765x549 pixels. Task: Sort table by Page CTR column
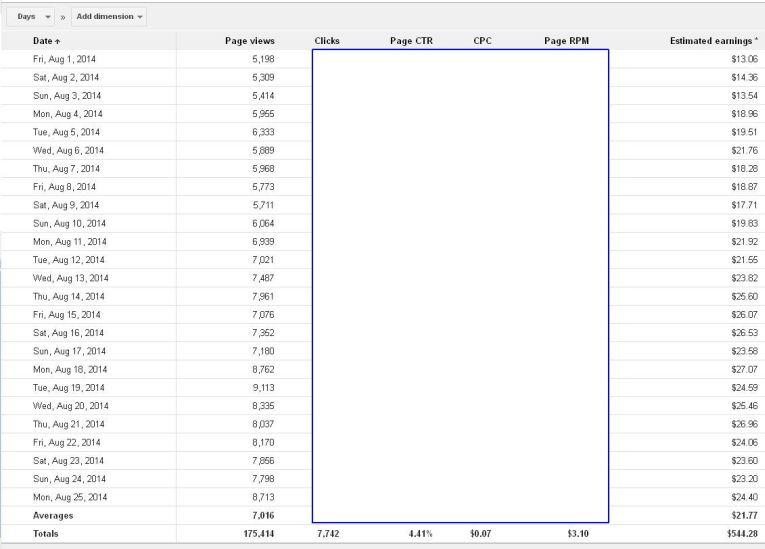tap(410, 41)
